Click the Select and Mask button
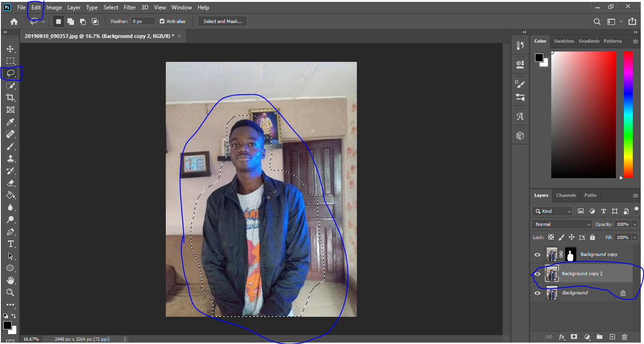The width and height of the screenshot is (644, 344). (x=222, y=21)
